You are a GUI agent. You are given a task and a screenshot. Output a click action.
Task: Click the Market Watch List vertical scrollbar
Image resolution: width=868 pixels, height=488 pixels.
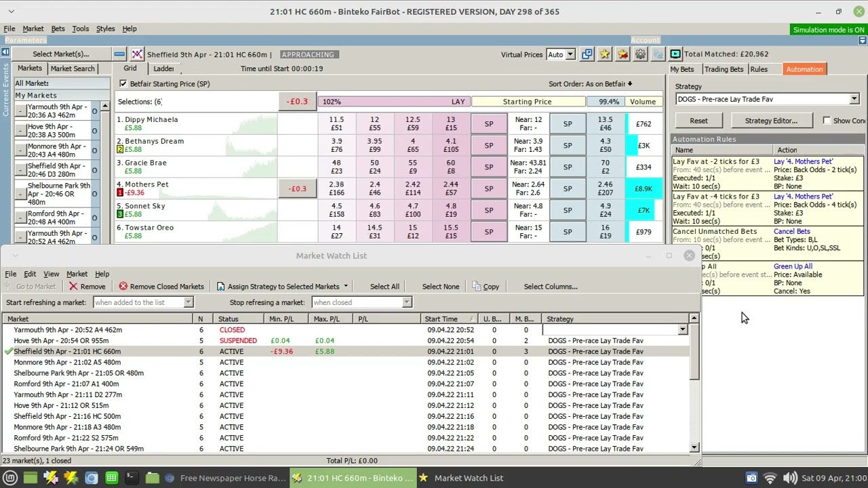694,383
